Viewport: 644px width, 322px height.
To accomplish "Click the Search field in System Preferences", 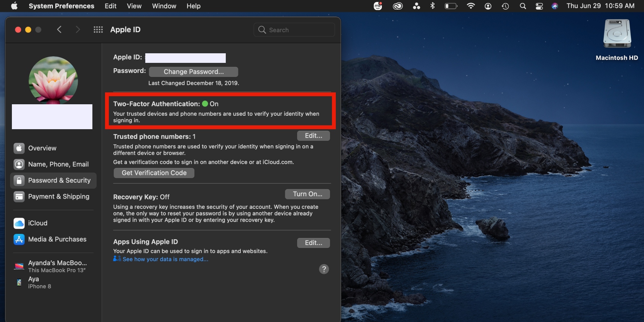I will pos(294,30).
